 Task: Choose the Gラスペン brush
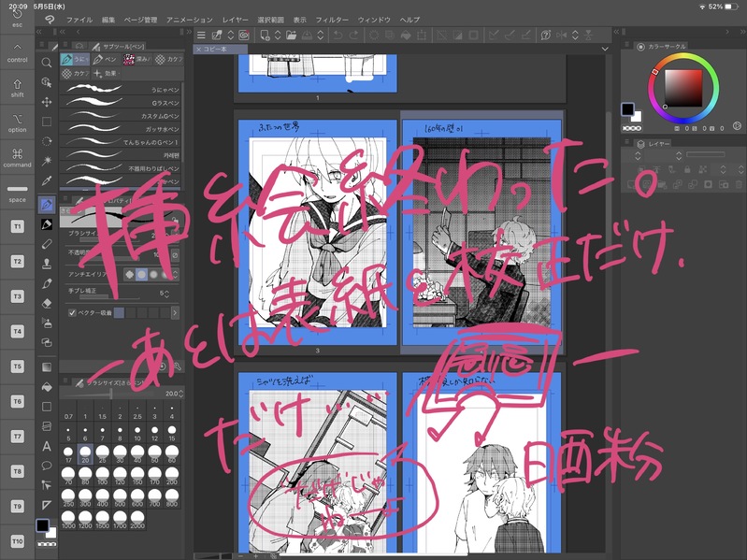pos(121,103)
